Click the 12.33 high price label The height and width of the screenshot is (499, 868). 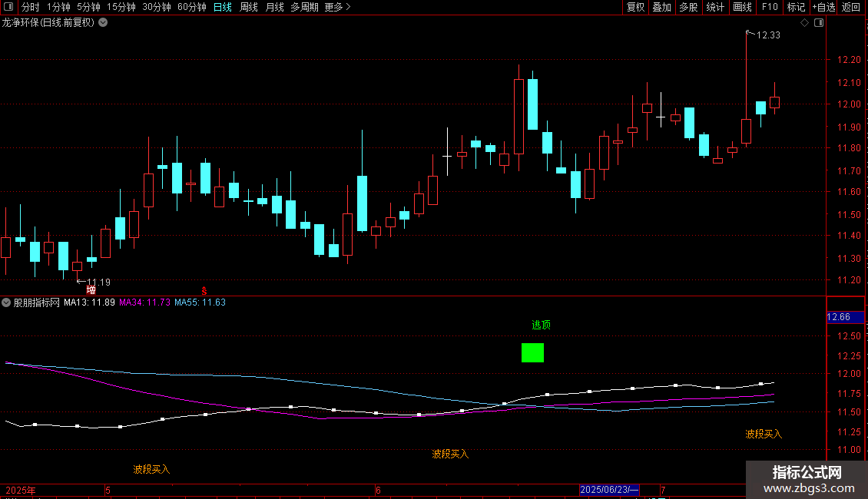pyautogui.click(x=768, y=35)
